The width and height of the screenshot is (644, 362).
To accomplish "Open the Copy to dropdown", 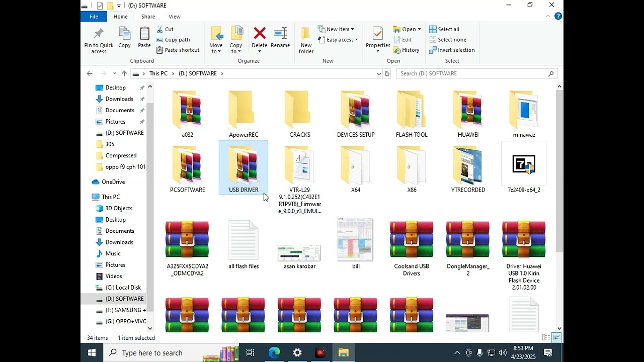I will tap(236, 51).
